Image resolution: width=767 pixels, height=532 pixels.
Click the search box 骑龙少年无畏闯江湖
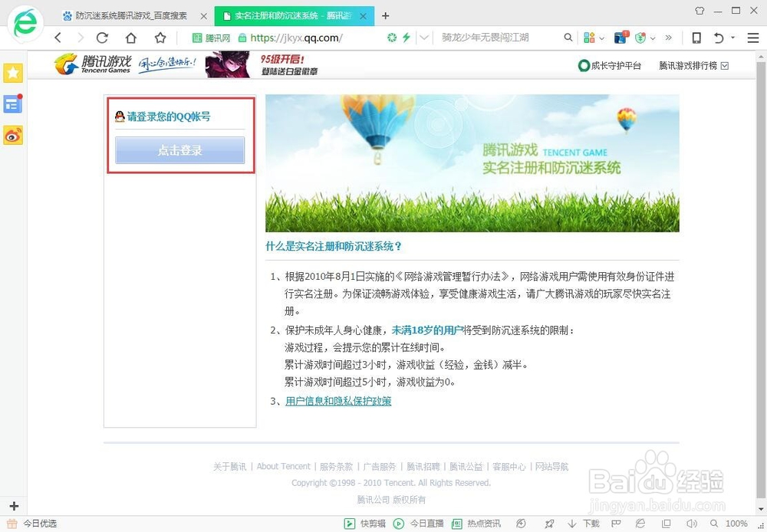486,37
